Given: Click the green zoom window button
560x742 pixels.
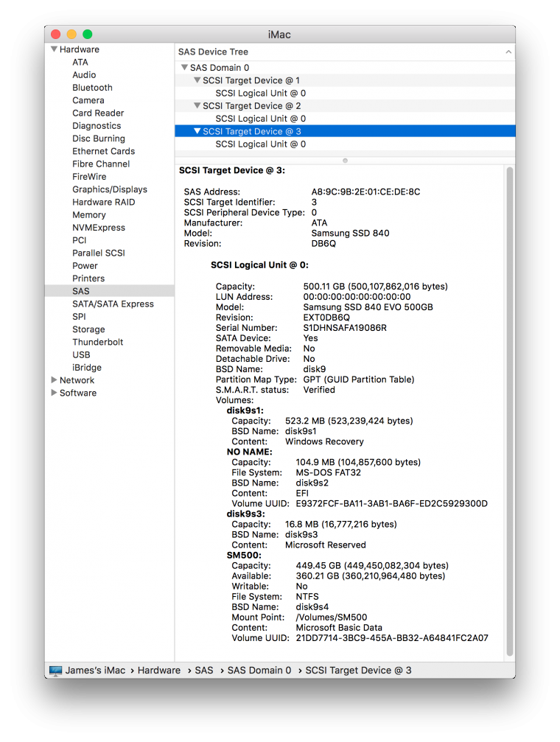Looking at the screenshot, I should (x=88, y=34).
